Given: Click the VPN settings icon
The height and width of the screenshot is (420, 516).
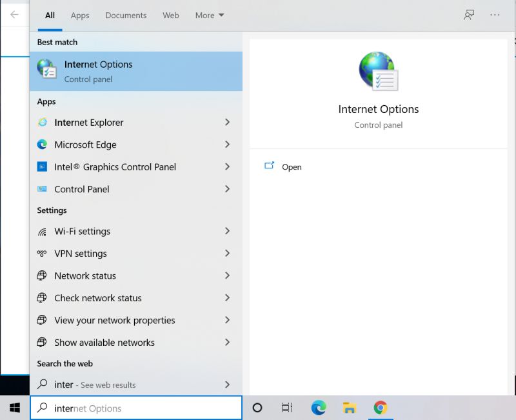Looking at the screenshot, I should point(42,254).
